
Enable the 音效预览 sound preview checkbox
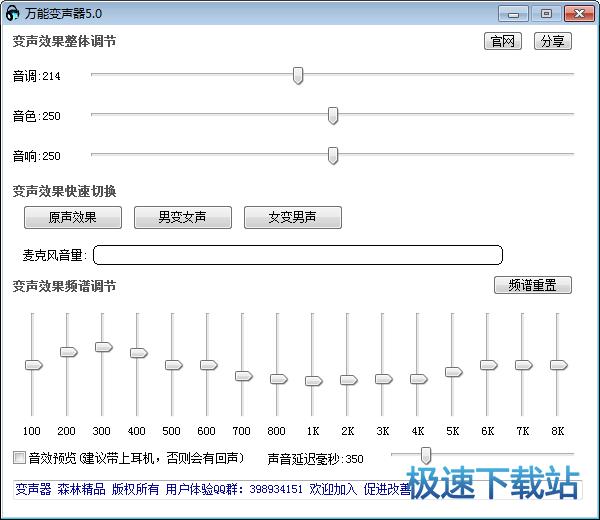pyautogui.click(x=19, y=458)
